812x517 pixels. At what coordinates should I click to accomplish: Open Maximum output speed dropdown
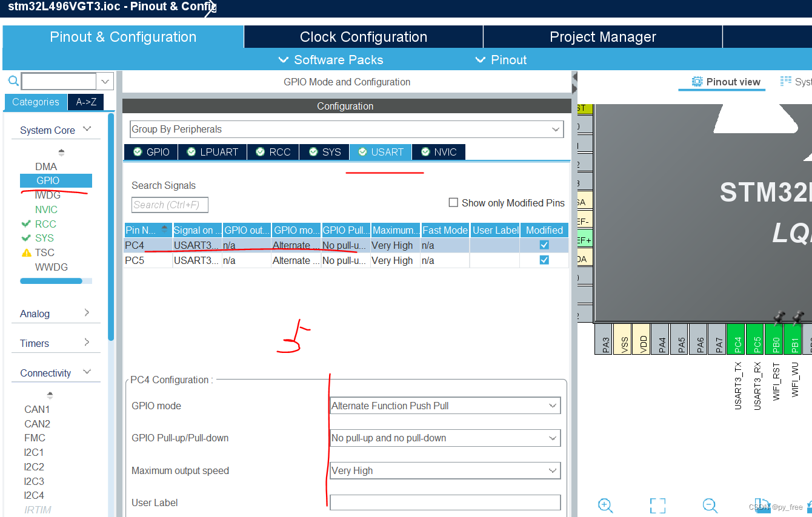point(445,470)
